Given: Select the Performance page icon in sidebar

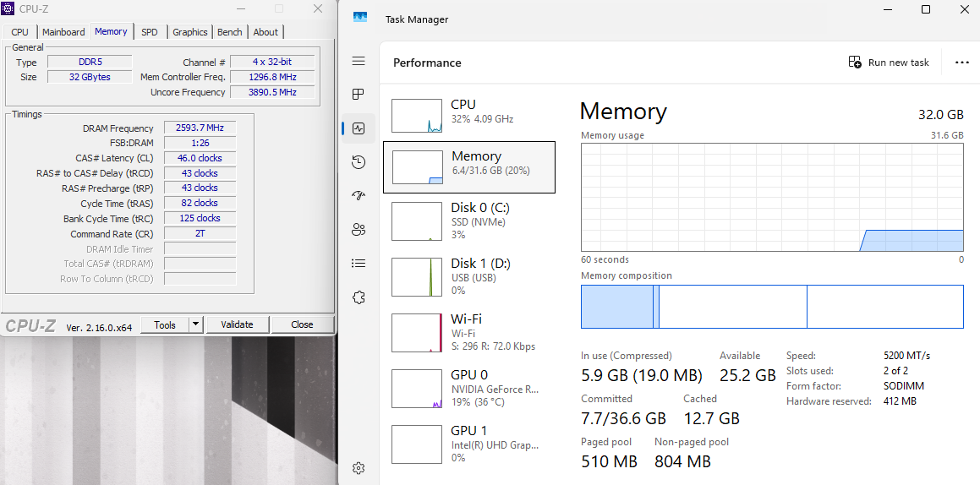Looking at the screenshot, I should click(x=359, y=128).
